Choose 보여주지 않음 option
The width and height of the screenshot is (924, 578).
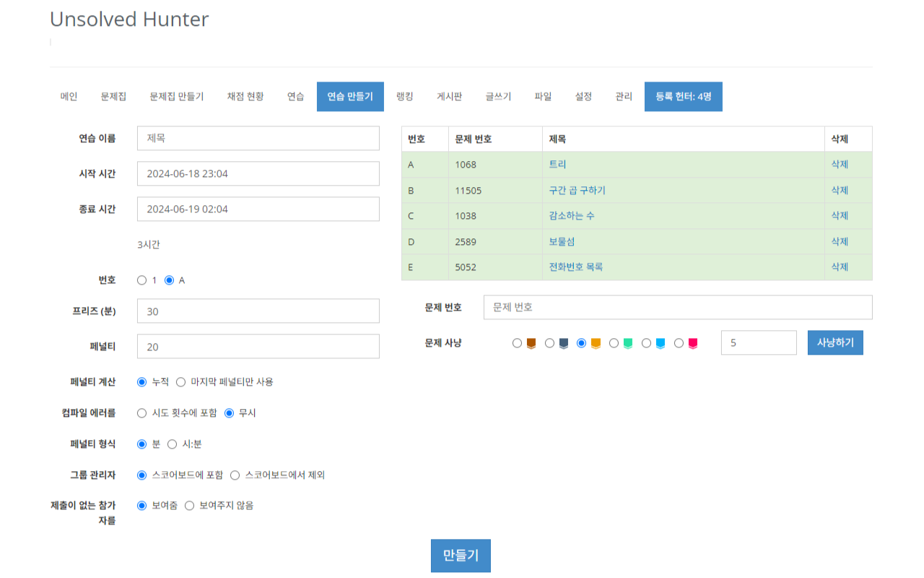coord(190,506)
